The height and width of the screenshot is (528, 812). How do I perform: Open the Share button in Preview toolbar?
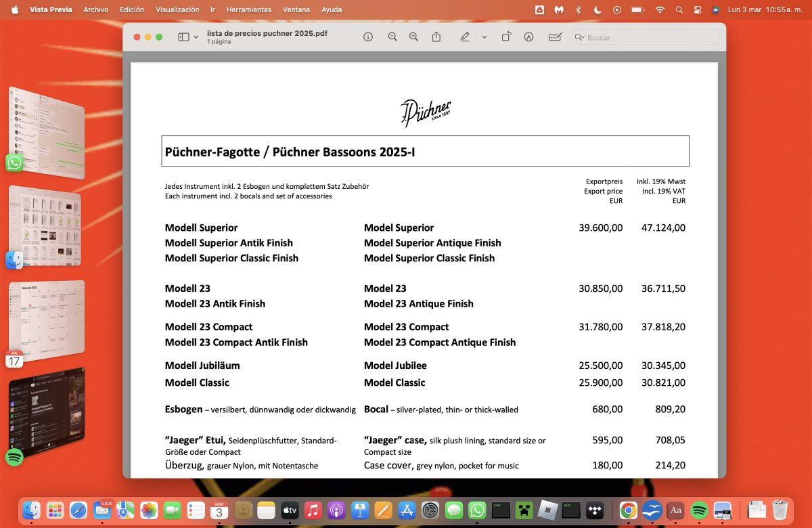[436, 37]
